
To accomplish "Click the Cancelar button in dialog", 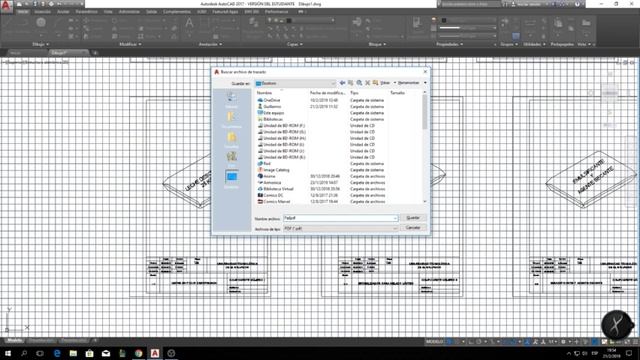I will click(x=413, y=228).
